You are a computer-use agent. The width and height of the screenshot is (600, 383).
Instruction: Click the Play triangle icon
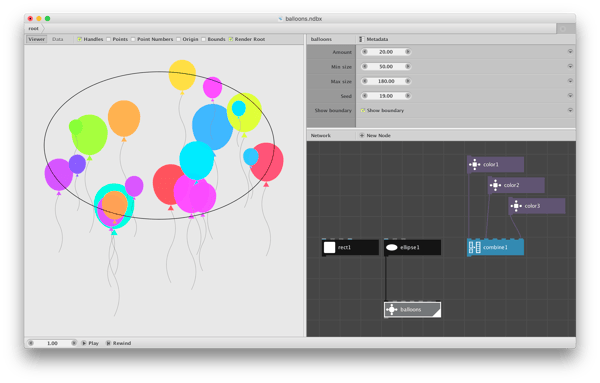point(84,343)
